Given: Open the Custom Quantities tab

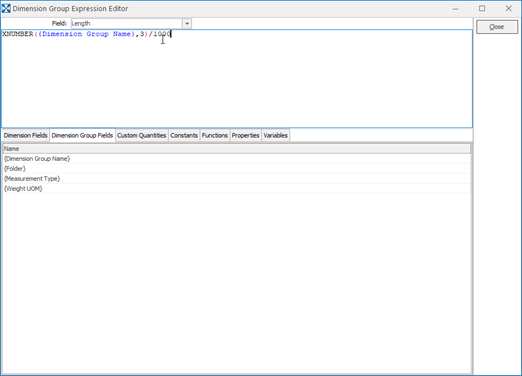Looking at the screenshot, I should [x=142, y=135].
